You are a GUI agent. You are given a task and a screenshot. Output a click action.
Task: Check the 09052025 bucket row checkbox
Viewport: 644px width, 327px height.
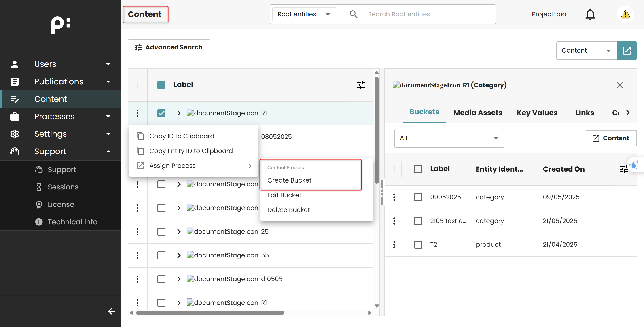(x=418, y=197)
